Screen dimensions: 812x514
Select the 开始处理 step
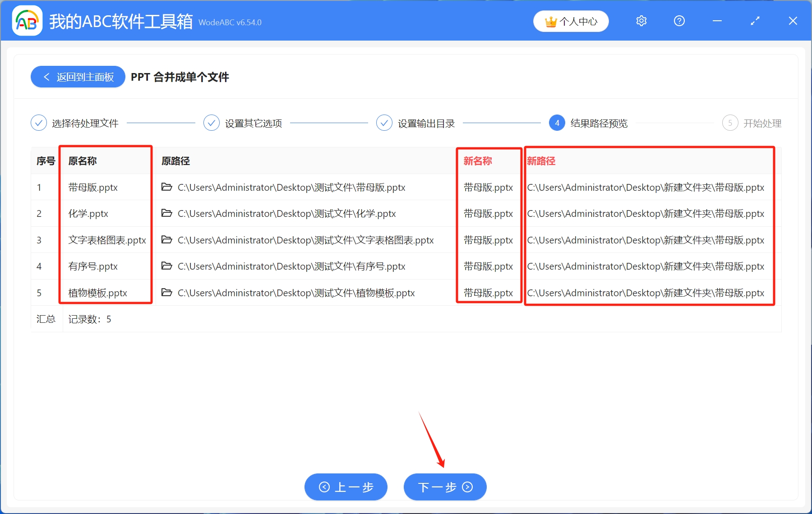pyautogui.click(x=730, y=123)
